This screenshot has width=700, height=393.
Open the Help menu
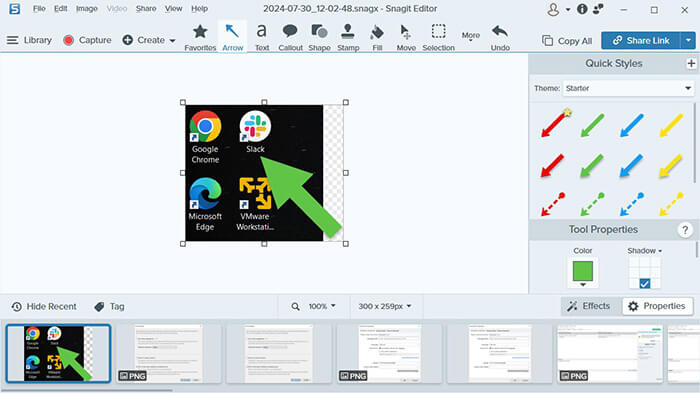tap(199, 8)
